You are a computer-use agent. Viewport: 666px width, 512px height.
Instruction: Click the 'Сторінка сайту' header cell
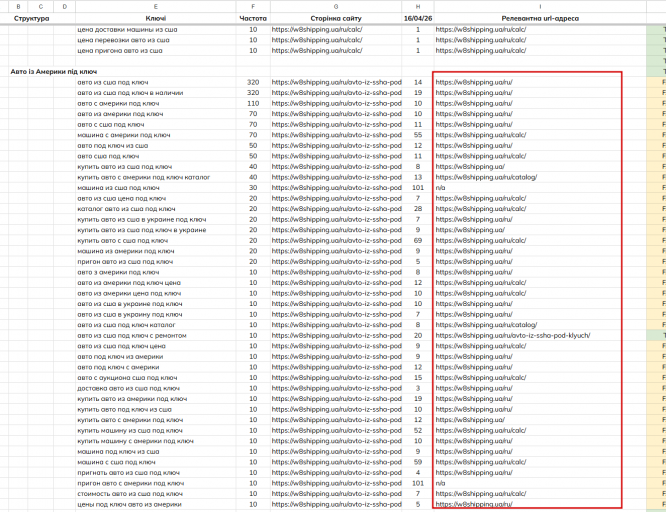pos(336,18)
